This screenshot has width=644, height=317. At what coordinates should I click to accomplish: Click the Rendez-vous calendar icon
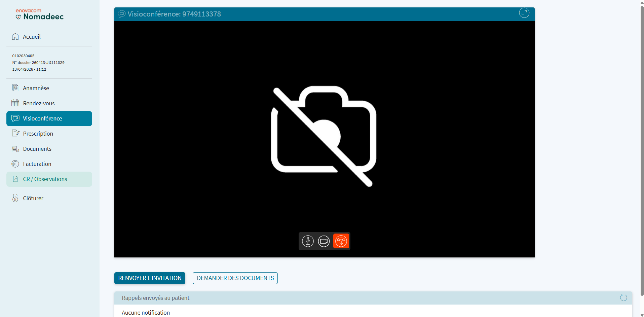tap(15, 103)
